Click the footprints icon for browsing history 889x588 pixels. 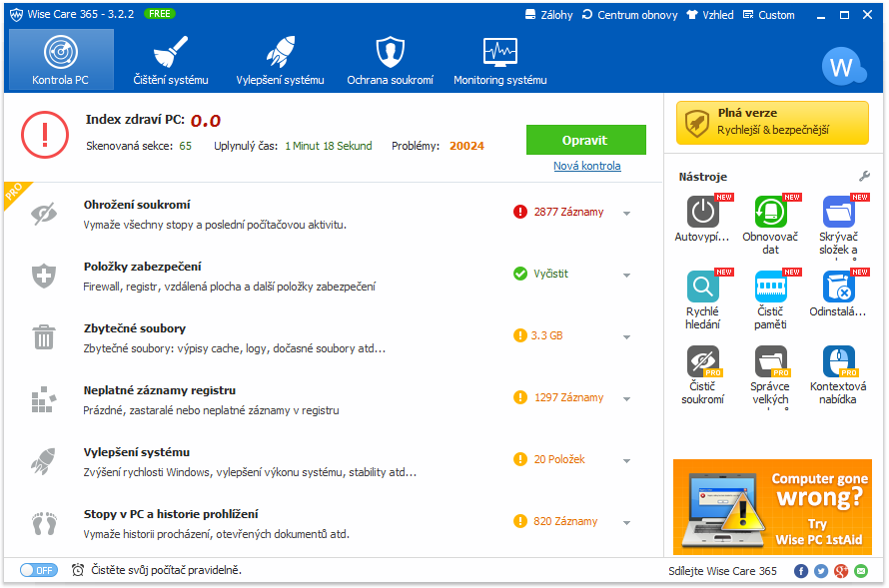(x=44, y=523)
